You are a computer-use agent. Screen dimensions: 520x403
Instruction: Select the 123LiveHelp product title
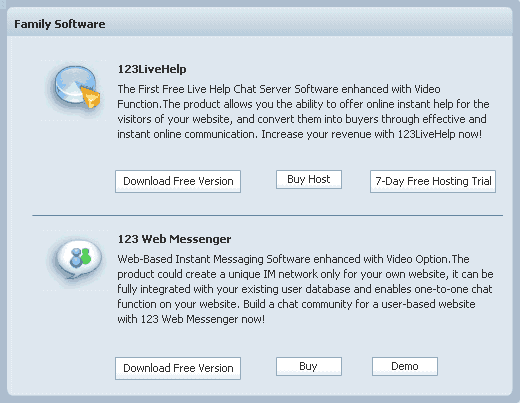[152, 69]
